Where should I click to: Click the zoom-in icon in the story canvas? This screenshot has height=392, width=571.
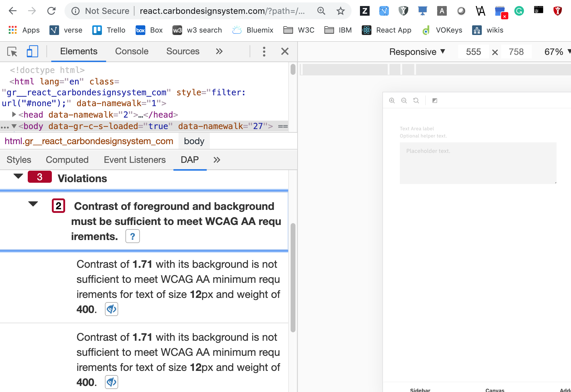392,100
